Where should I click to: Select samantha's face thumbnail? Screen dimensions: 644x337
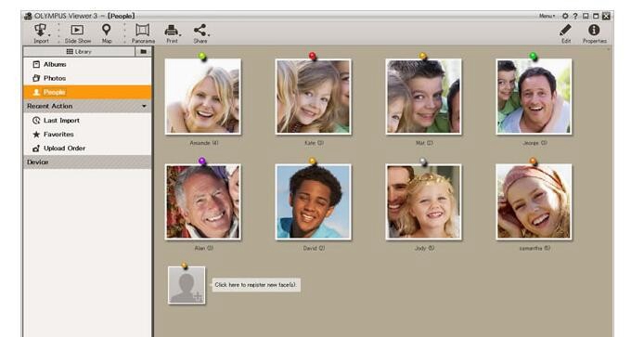point(534,201)
